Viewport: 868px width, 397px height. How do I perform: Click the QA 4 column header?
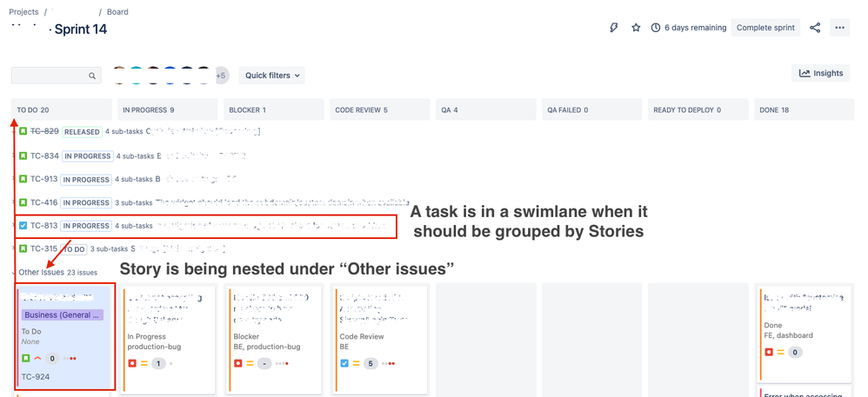point(486,109)
